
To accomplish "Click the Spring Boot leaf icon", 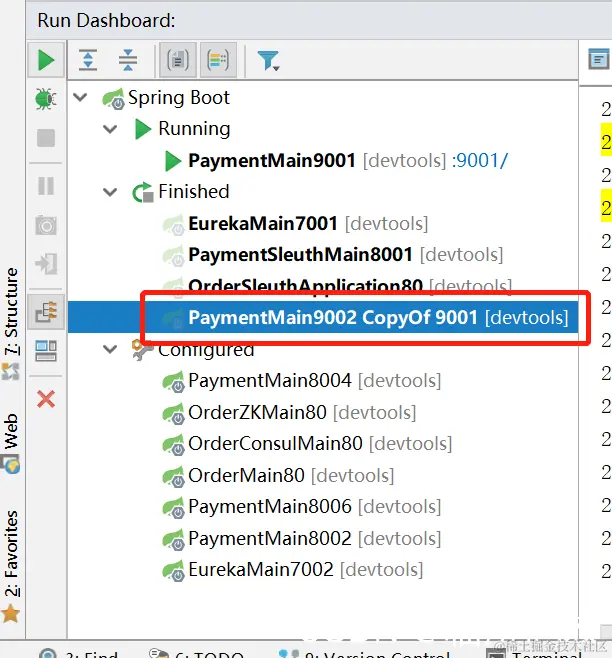I will (x=113, y=99).
